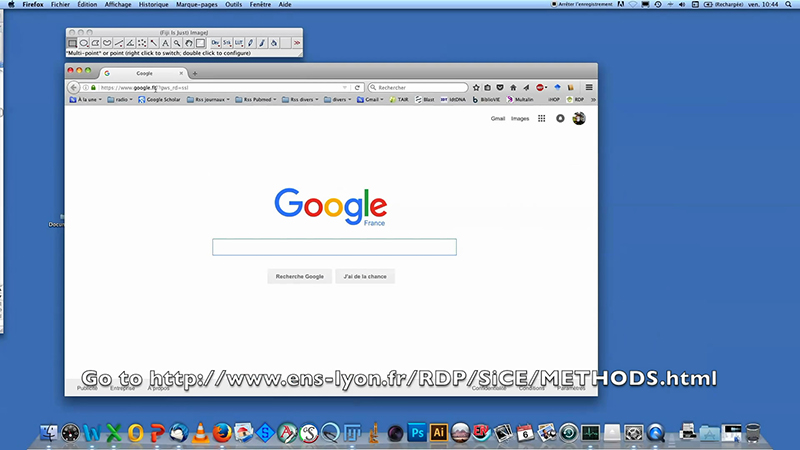Open the More Tools arrows in ImageJ
The width and height of the screenshot is (800, 450).
tap(297, 43)
